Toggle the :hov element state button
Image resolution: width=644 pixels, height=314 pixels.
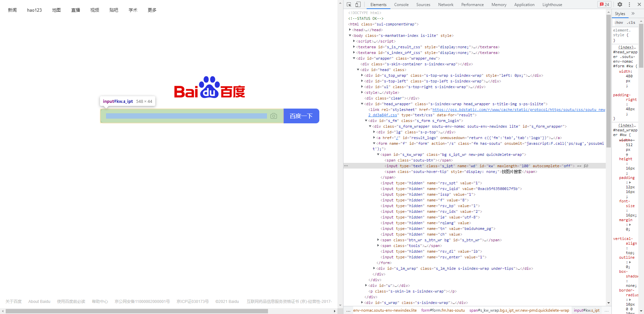click(619, 23)
